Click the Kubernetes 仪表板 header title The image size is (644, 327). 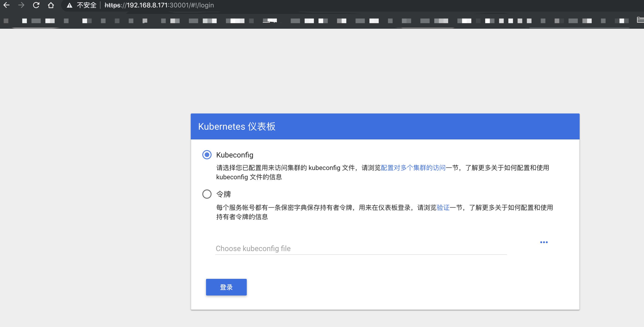point(237,126)
